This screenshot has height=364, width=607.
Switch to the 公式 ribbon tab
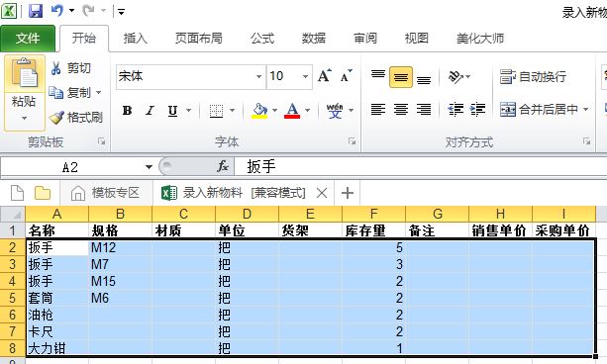pos(262,39)
